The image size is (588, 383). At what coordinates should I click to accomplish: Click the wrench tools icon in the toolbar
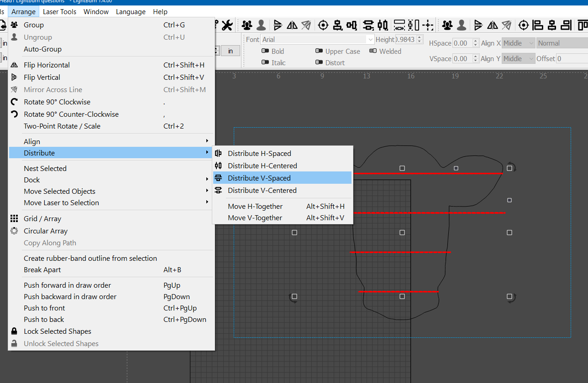click(227, 25)
